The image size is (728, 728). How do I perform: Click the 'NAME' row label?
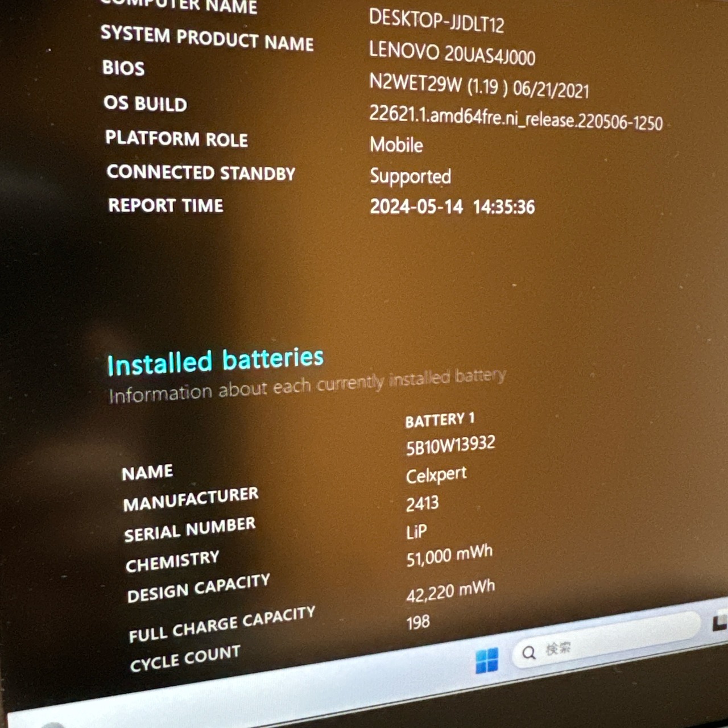coord(147,472)
